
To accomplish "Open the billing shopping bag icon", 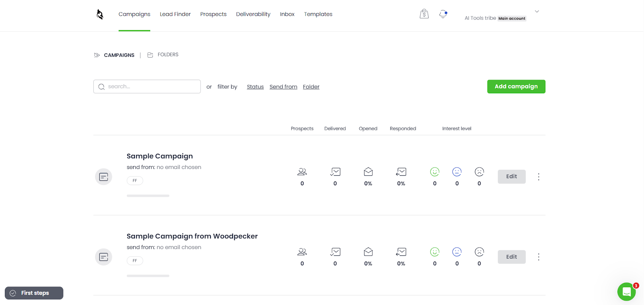I will (424, 14).
